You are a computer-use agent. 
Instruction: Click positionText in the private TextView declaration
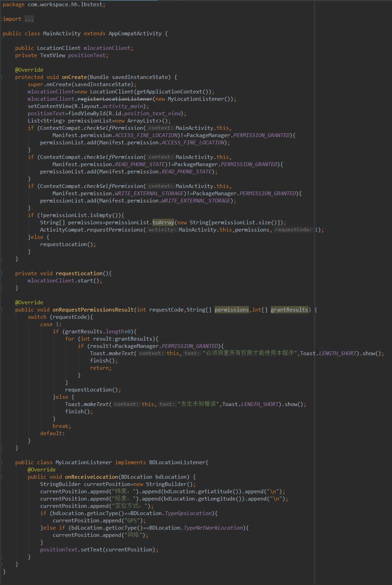(x=87, y=55)
